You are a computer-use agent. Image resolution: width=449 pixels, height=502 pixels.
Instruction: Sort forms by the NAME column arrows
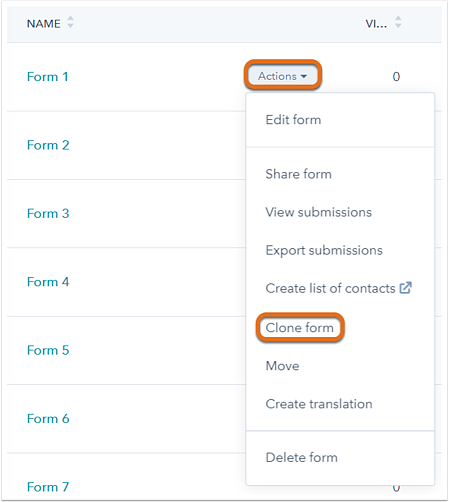(x=70, y=22)
